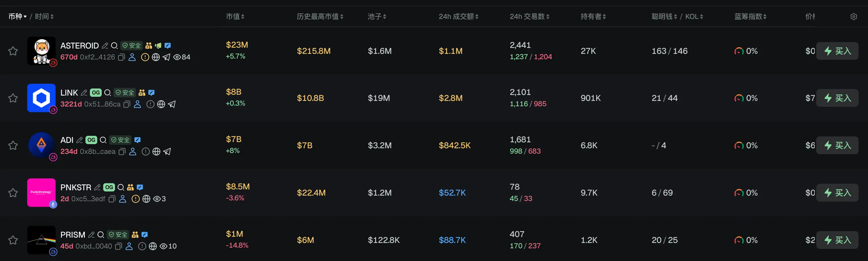
Task: Search PRISM with magnifier icon
Action: (101, 235)
